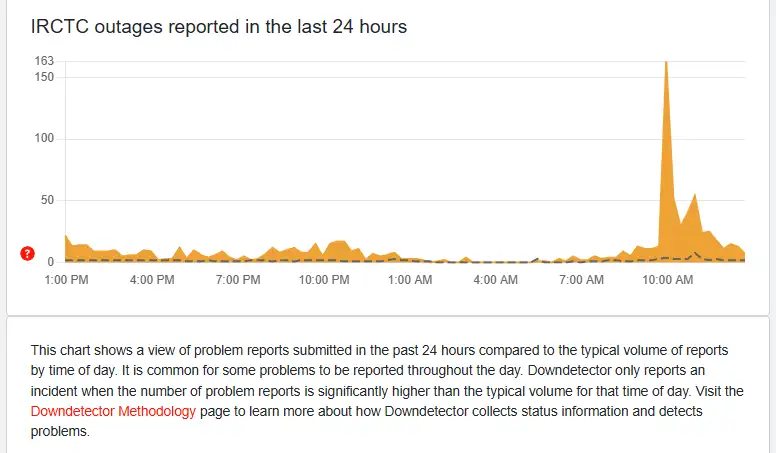This screenshot has height=453, width=776.
Task: Click the 4:00 PM time axis label
Action: [152, 280]
